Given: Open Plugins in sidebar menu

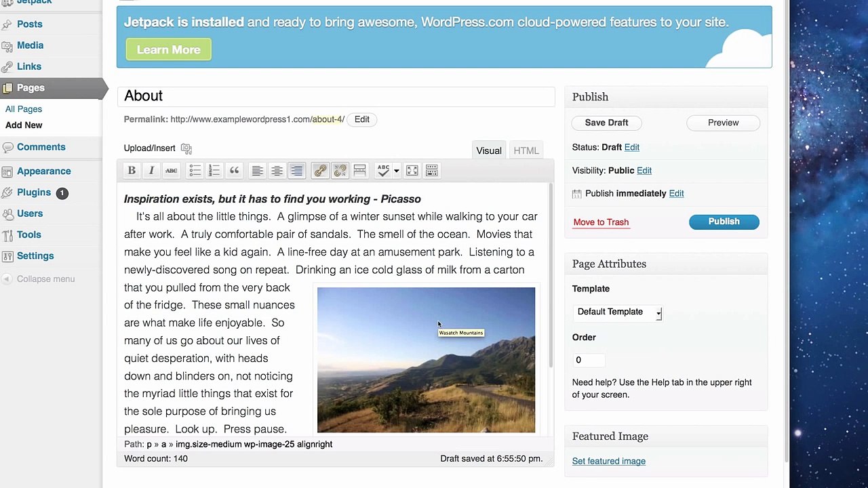Looking at the screenshot, I should (34, 192).
